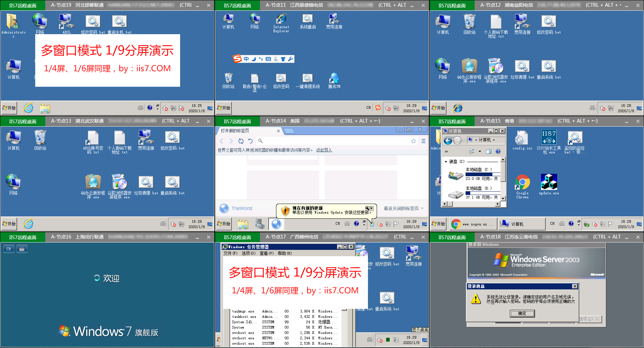Toggle the bookmark star in browser address bar
644x348 pixels.
coord(414,141)
